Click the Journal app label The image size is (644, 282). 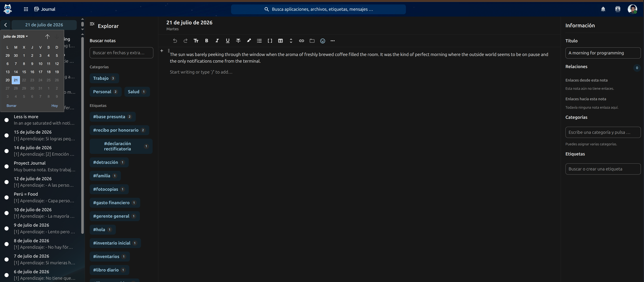(x=48, y=9)
